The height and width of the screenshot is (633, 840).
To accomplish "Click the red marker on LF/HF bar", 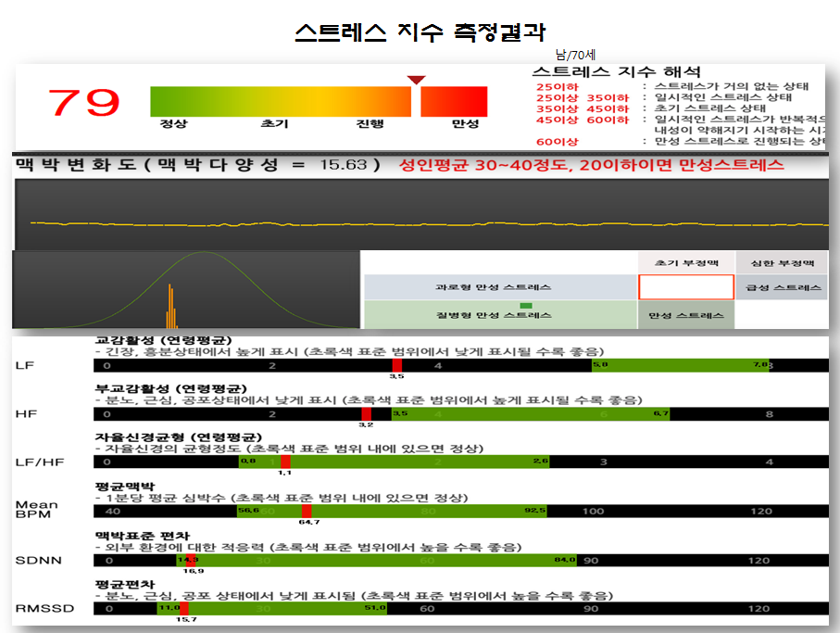I will 285,462.
